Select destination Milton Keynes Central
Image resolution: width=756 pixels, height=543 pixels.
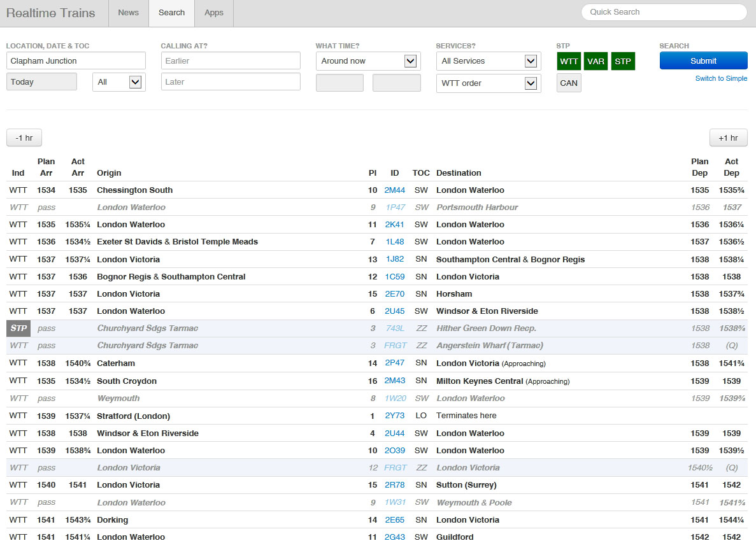point(480,381)
